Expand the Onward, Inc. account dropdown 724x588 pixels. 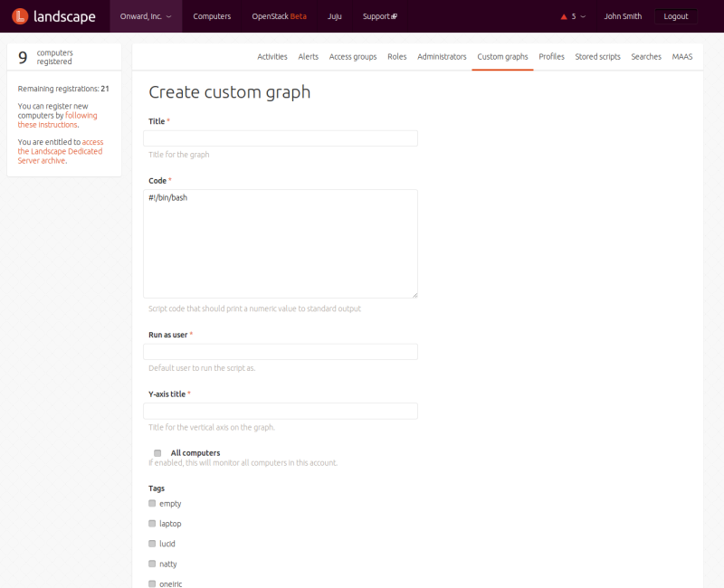146,16
